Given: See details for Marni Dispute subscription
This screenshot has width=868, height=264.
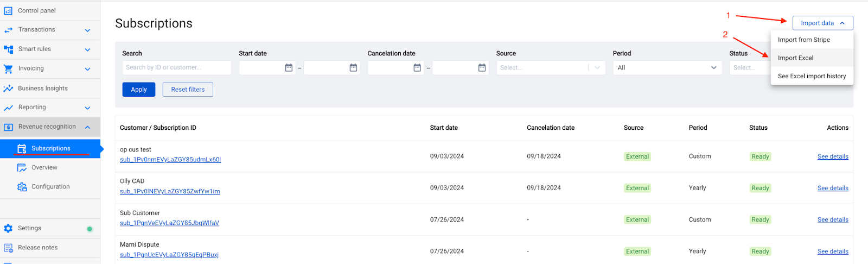Looking at the screenshot, I should 833,252.
